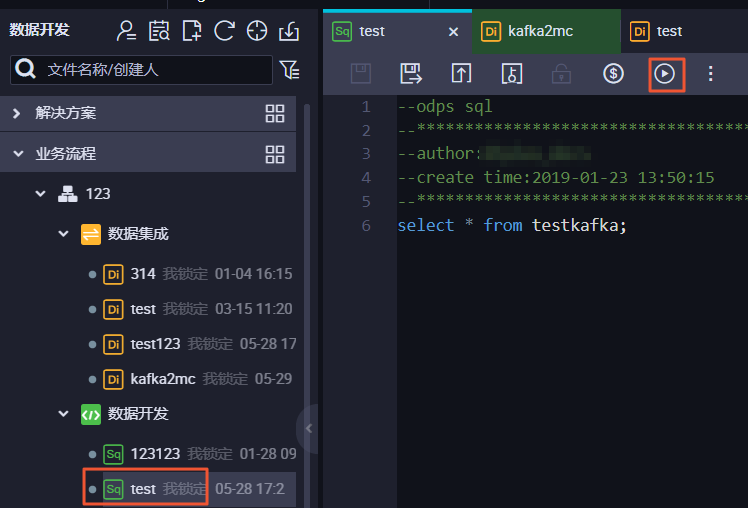Screen dimensions: 748x508
Task: Click the grid view icon on the 解决方案 row
Action: point(275,114)
